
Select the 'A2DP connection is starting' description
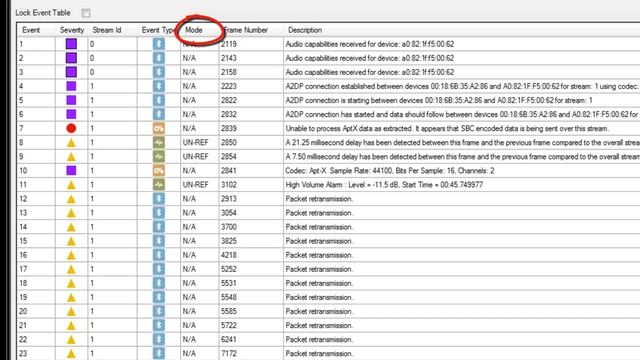coord(439,100)
